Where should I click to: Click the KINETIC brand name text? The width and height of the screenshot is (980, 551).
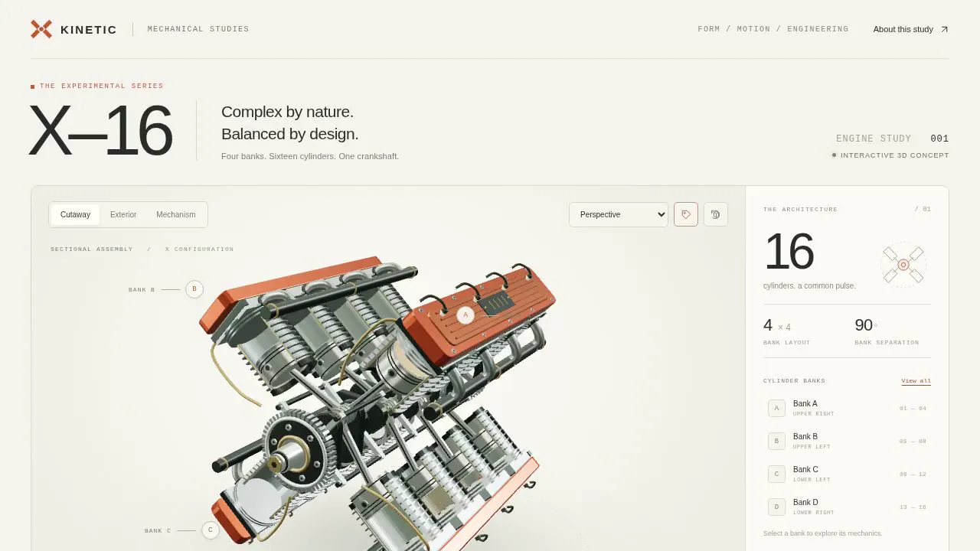pyautogui.click(x=89, y=29)
